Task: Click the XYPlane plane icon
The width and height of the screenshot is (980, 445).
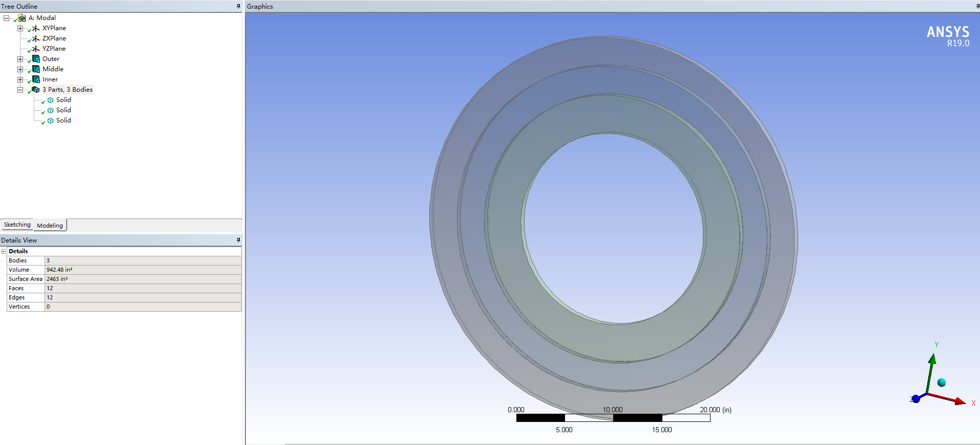Action: click(36, 28)
